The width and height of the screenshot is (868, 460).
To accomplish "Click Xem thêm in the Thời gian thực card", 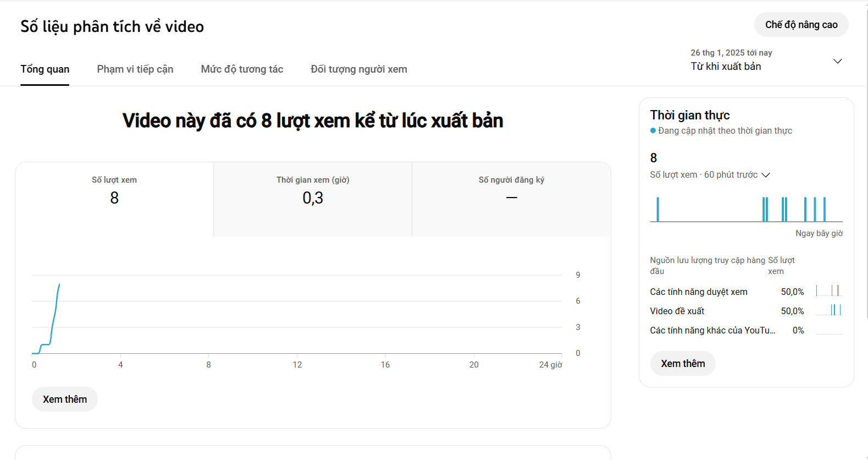I will pyautogui.click(x=683, y=364).
